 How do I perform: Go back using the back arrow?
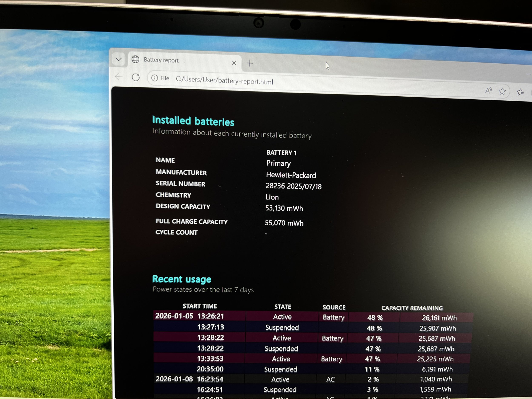(x=119, y=77)
